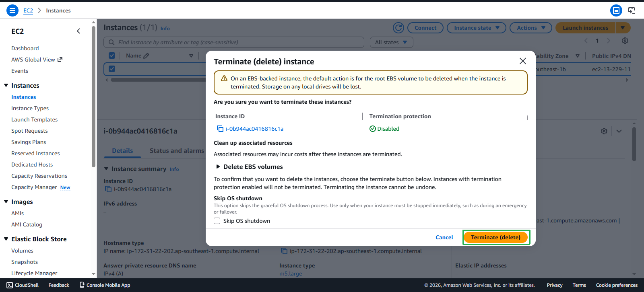Collapse the EC2 sidebar navigation arrow
The height and width of the screenshot is (292, 644).
click(x=78, y=31)
